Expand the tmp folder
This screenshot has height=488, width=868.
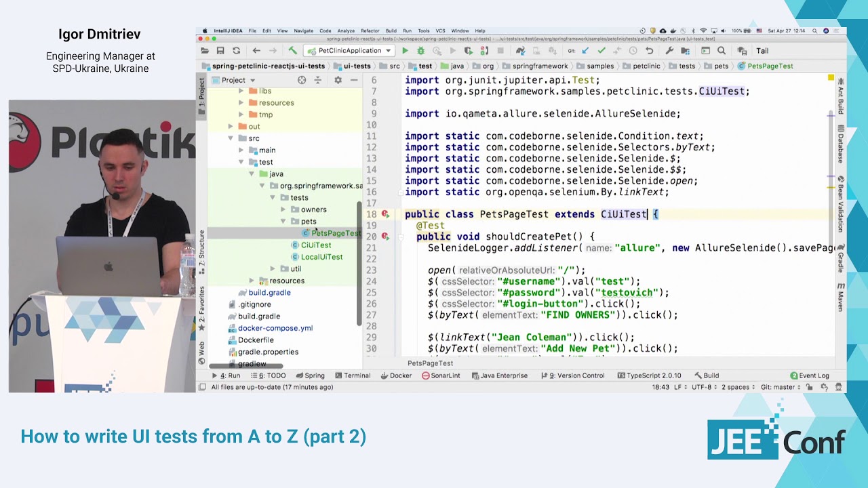point(241,115)
